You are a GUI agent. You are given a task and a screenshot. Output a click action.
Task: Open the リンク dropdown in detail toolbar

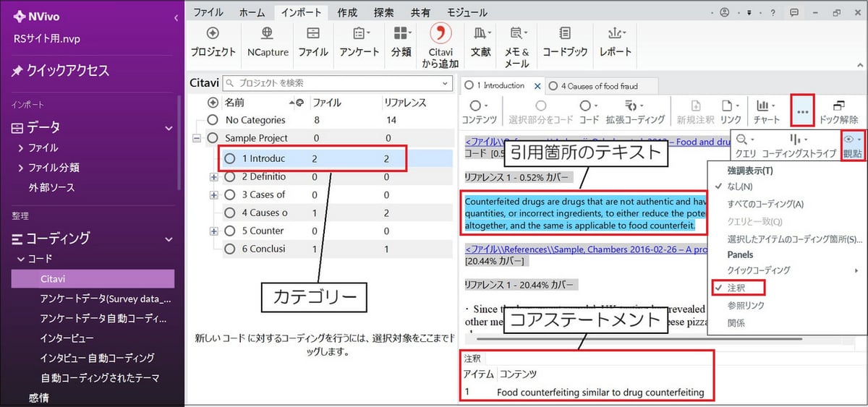tap(731, 112)
